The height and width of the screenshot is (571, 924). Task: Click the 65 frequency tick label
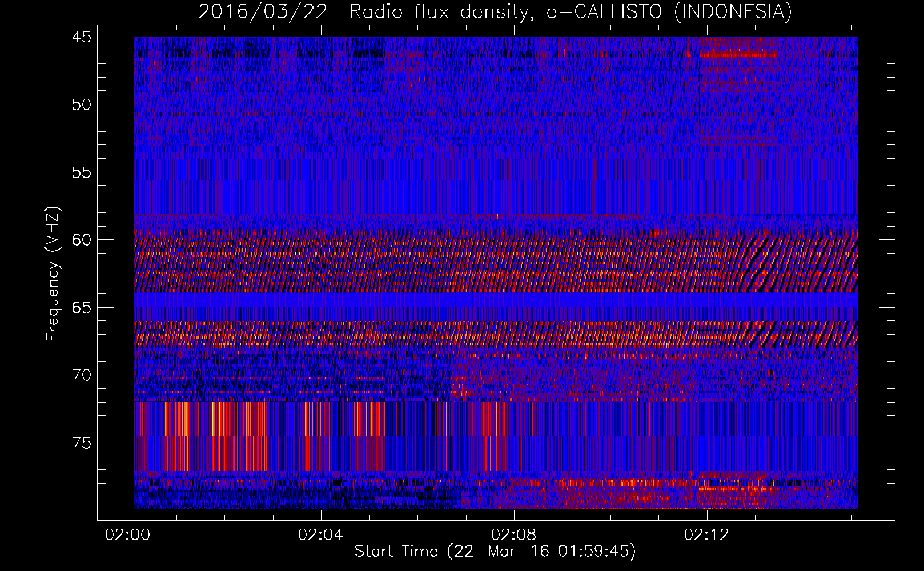click(x=81, y=307)
